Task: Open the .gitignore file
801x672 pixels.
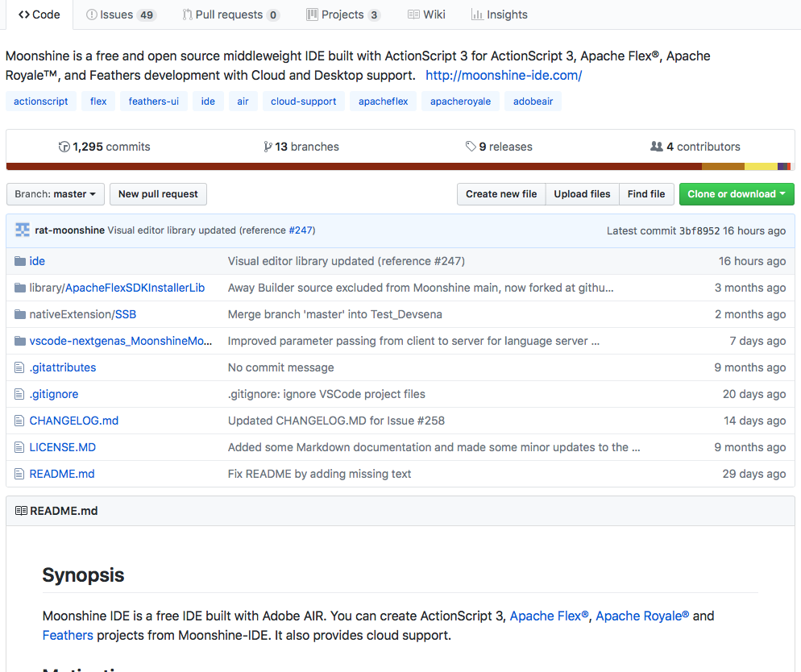Action: click(x=54, y=394)
